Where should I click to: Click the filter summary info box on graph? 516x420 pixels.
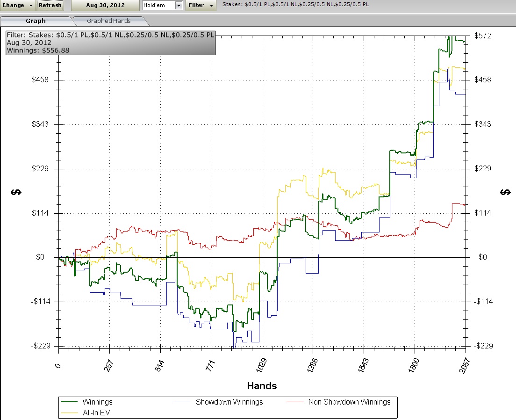tap(111, 43)
